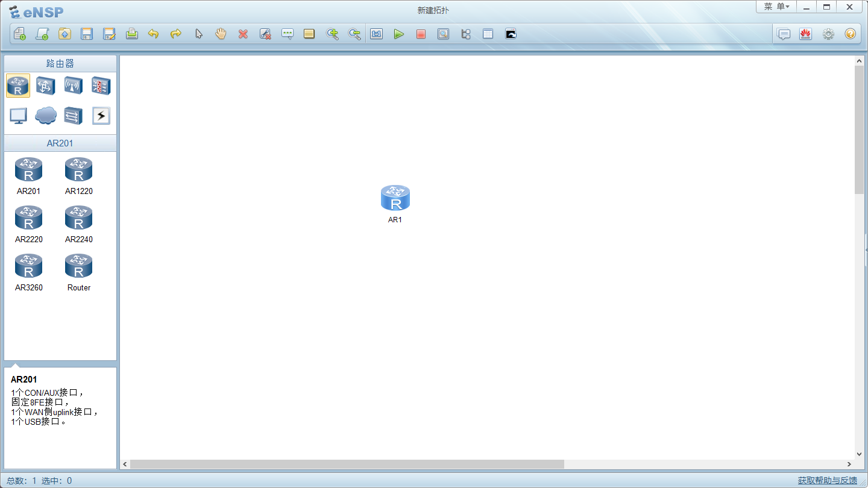Add a text note with speech-bubble icon

coord(288,34)
